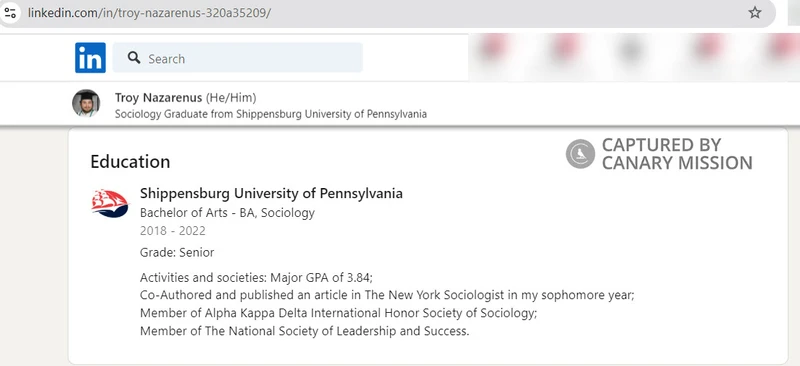
Task: Click the Grade: Senior text
Action: coord(177,253)
